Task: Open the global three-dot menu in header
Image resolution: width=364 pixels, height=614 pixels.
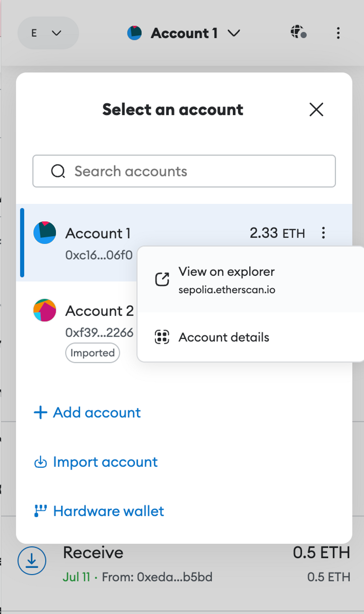Action: point(338,33)
